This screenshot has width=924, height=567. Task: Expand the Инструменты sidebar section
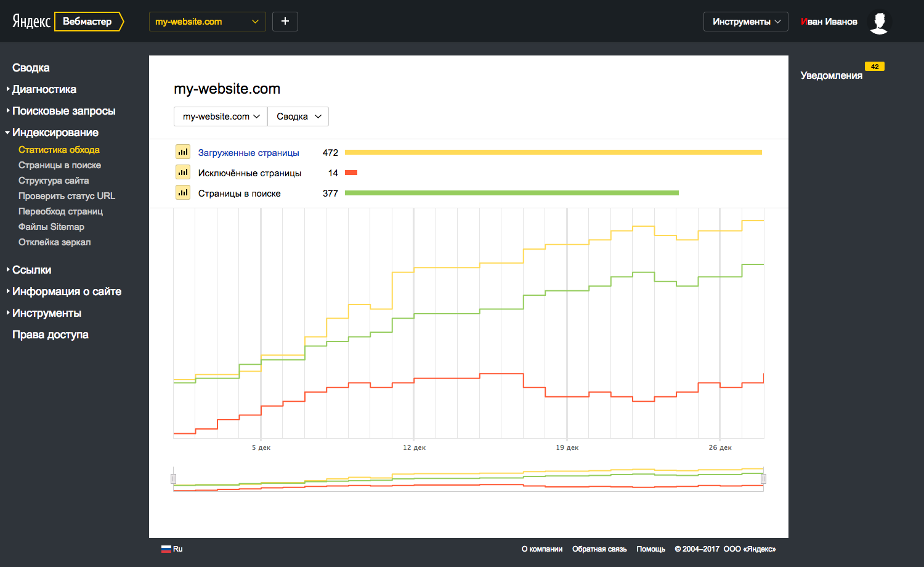point(47,313)
